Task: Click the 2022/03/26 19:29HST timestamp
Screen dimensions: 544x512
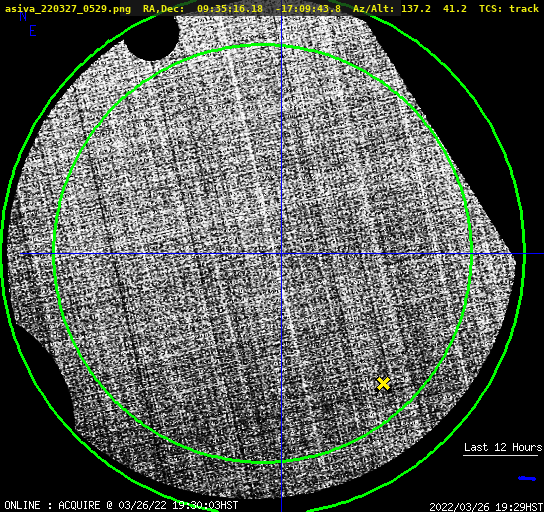Action: pos(486,507)
